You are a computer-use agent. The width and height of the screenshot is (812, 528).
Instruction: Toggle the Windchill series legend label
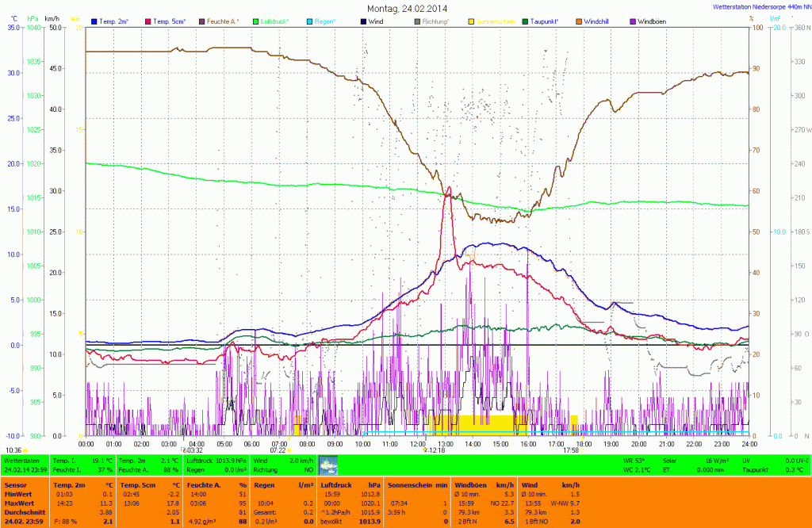(599, 20)
